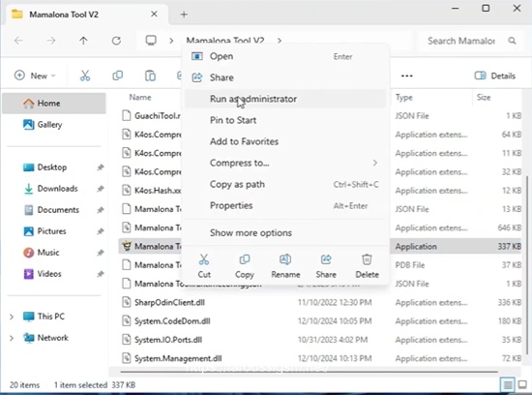Select Run as administrator
532x395 pixels.
coord(285,99)
